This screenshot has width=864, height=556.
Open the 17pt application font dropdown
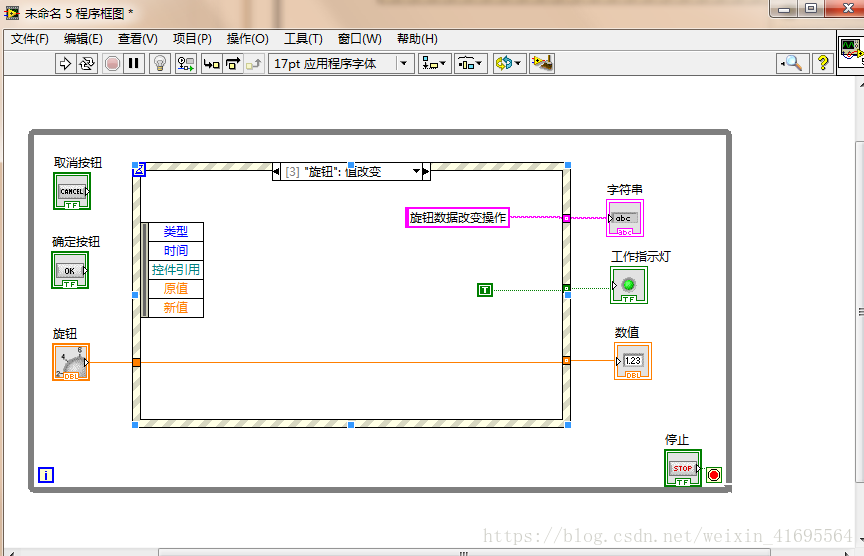pyautogui.click(x=341, y=63)
